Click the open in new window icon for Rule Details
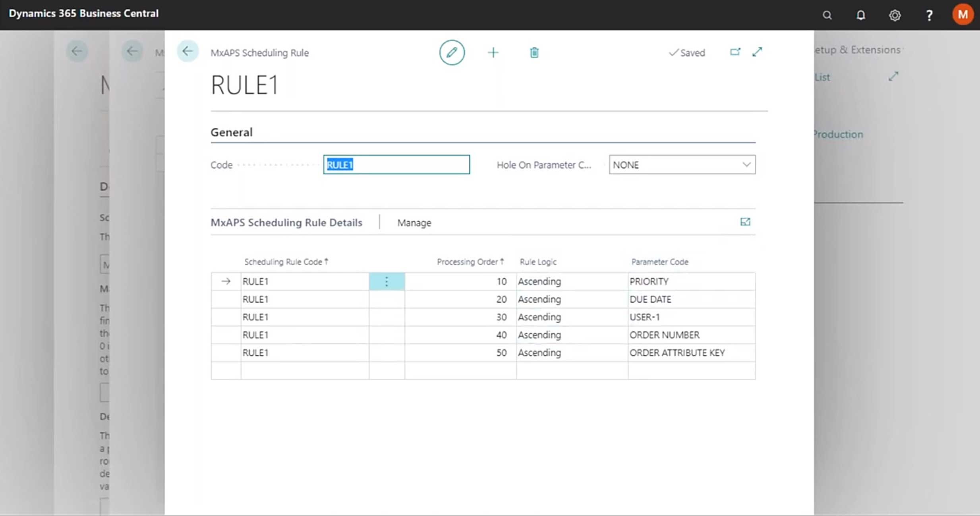Screen dimensions: 980x516 click(745, 222)
